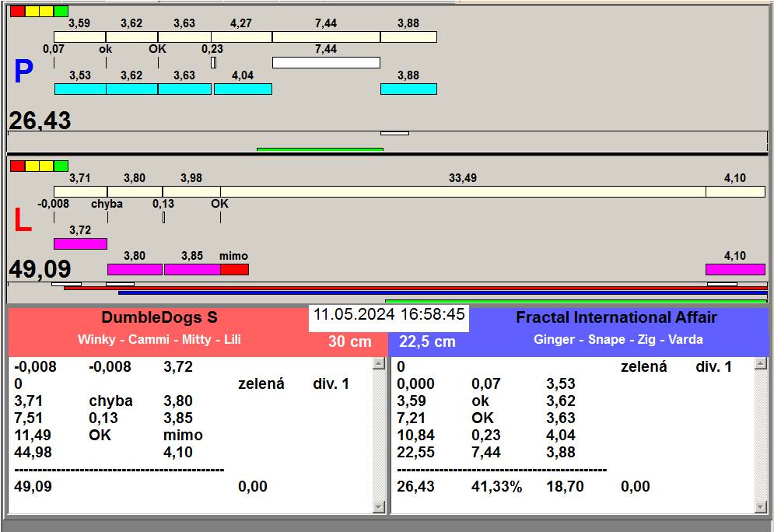Click the green start light in lane L
The image size is (774, 532).
[x=61, y=166]
